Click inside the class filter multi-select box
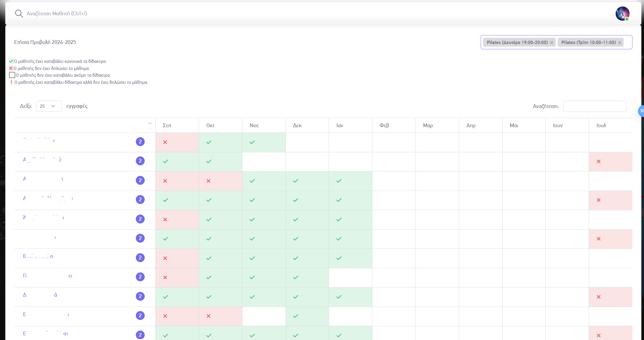 [x=627, y=42]
